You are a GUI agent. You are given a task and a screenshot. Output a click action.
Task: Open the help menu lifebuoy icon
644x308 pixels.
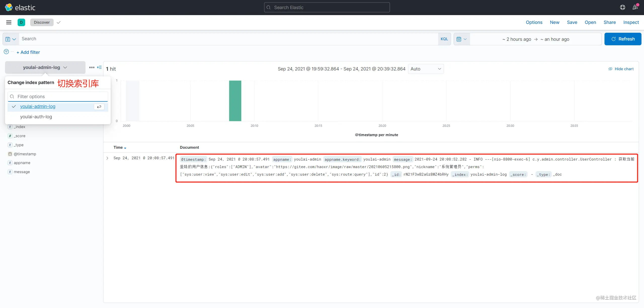623,7
